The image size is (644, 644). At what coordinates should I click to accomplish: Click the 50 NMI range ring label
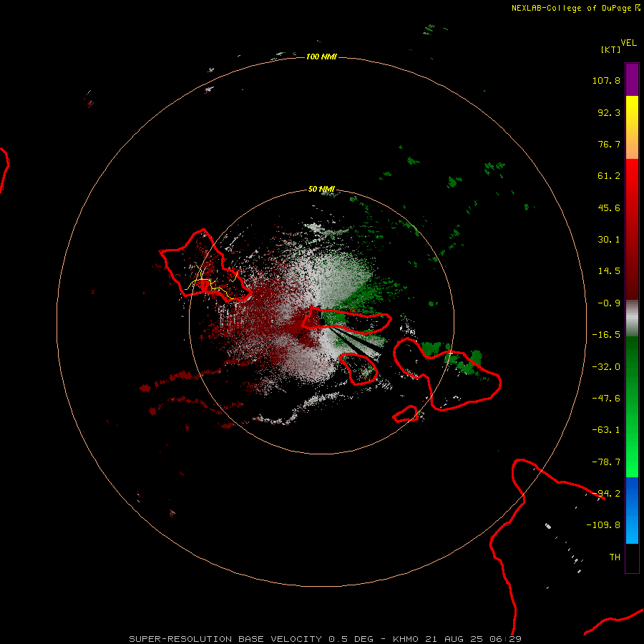pos(321,189)
